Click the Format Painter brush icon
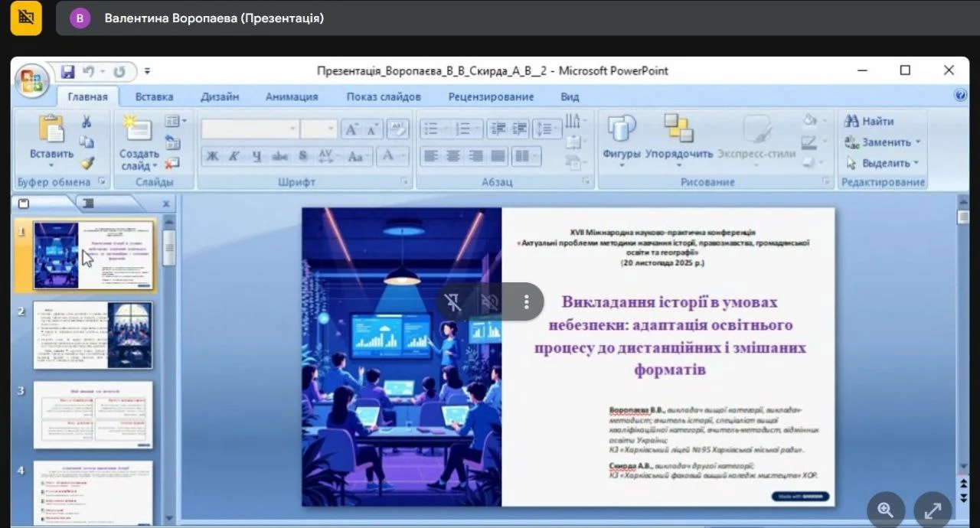This screenshot has width=980, height=528. 87,162
